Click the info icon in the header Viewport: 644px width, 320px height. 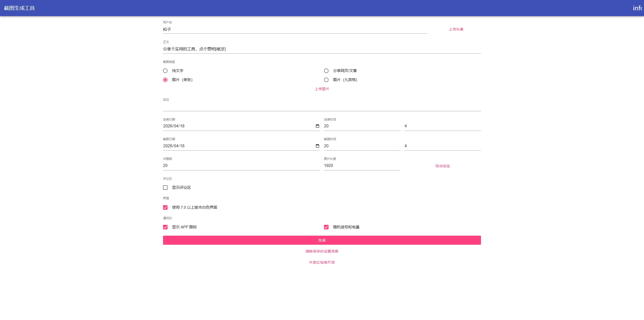(637, 8)
